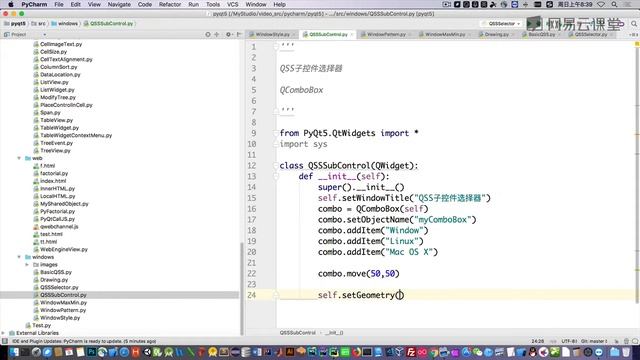This screenshot has height=360, width=640.
Task: Click the hide Project panel icon
Action: [x=239, y=35]
